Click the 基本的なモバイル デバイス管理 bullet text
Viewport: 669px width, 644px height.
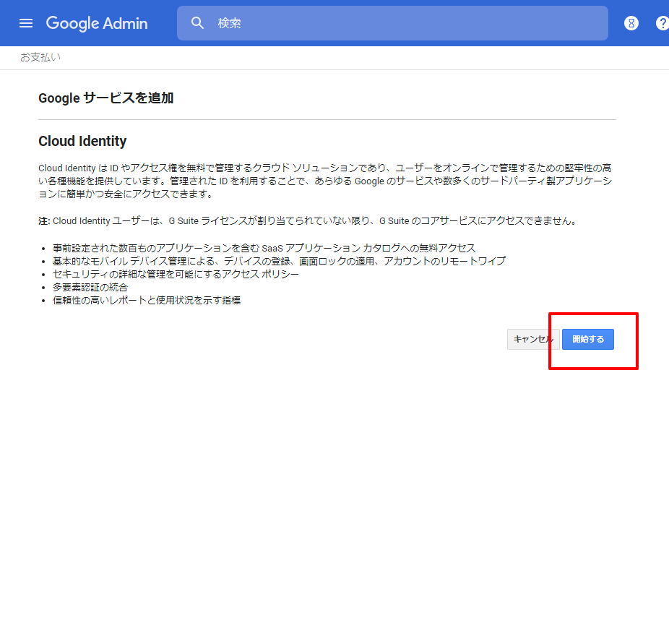pos(279,261)
